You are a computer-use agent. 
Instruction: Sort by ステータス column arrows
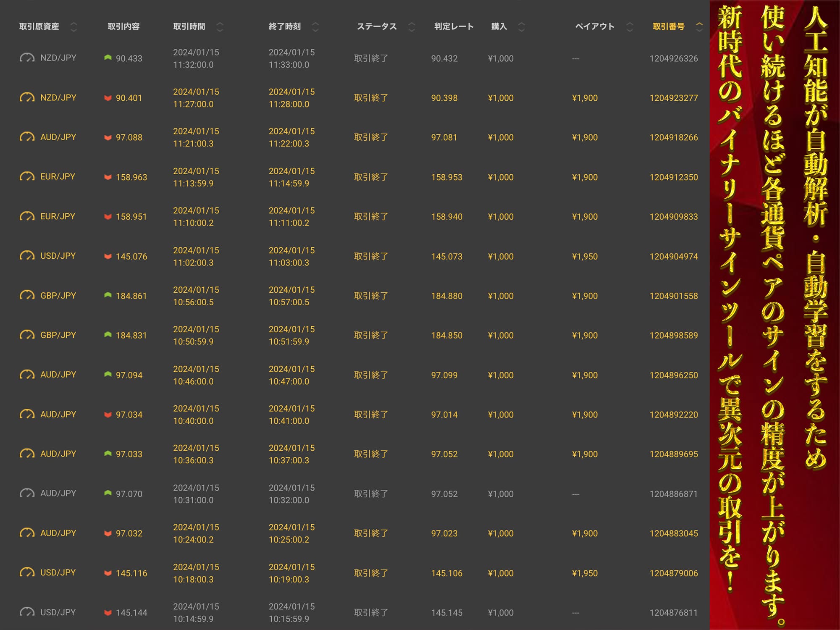click(412, 27)
